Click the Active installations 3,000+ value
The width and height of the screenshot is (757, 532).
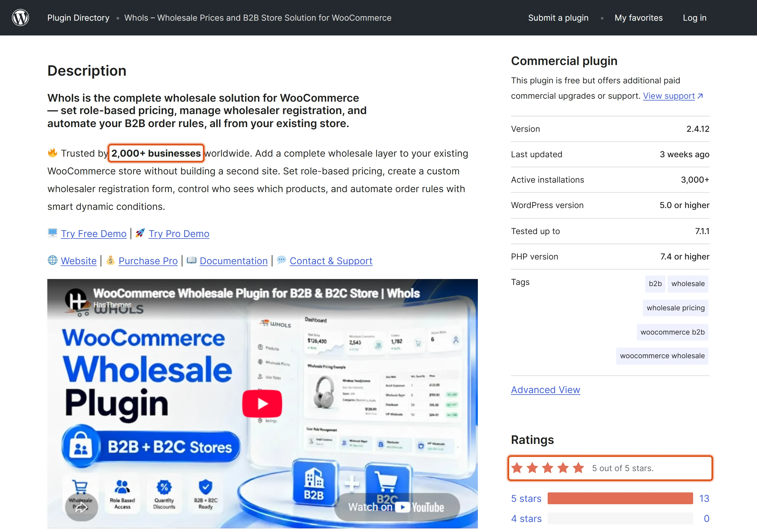point(695,180)
